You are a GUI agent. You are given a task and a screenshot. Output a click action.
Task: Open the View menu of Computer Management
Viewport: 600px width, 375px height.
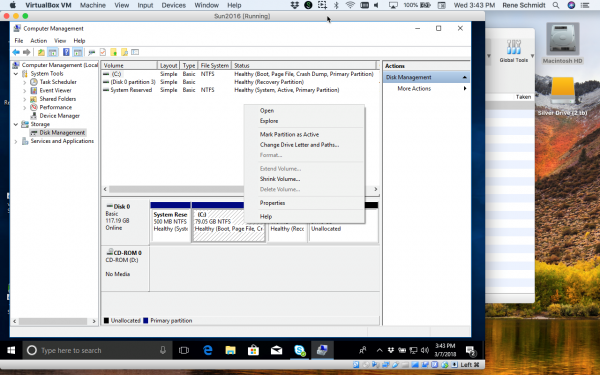click(x=60, y=41)
